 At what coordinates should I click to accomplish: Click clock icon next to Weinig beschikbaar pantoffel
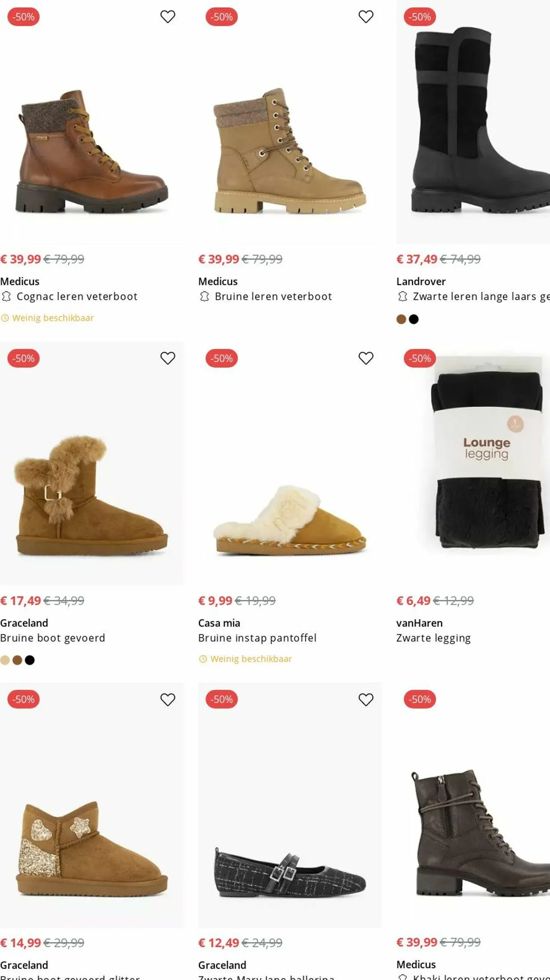point(203,659)
